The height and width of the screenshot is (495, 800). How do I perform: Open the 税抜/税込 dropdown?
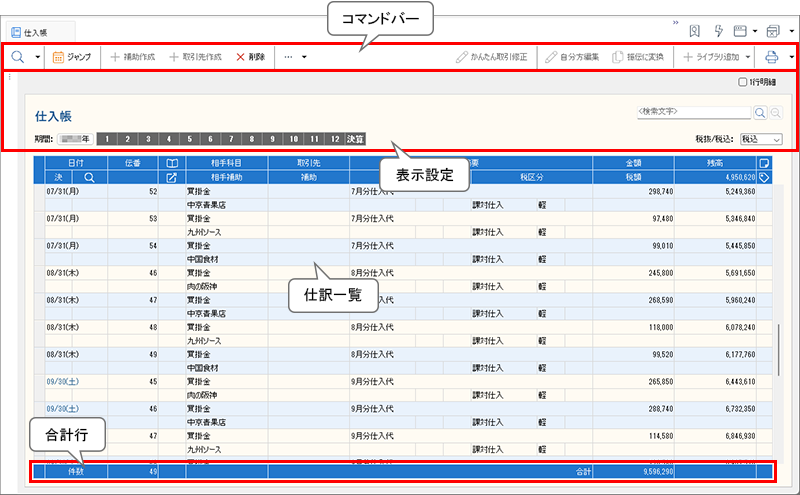(761, 139)
